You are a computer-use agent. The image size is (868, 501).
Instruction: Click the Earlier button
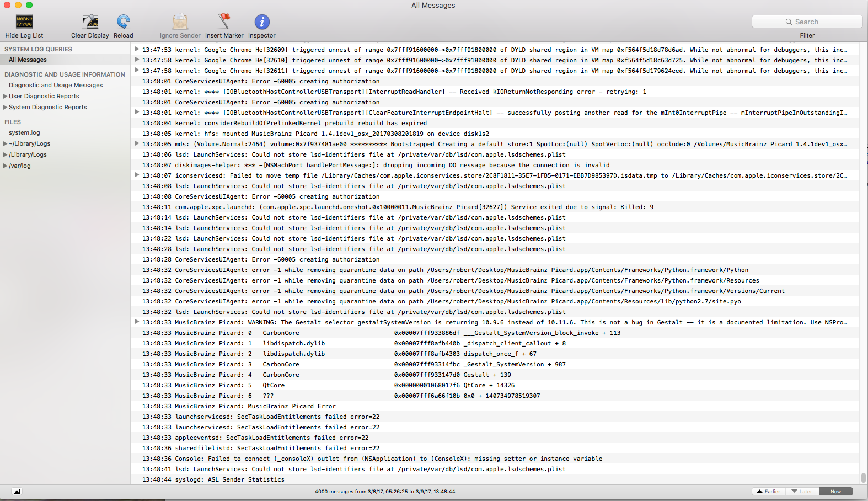[769, 491]
